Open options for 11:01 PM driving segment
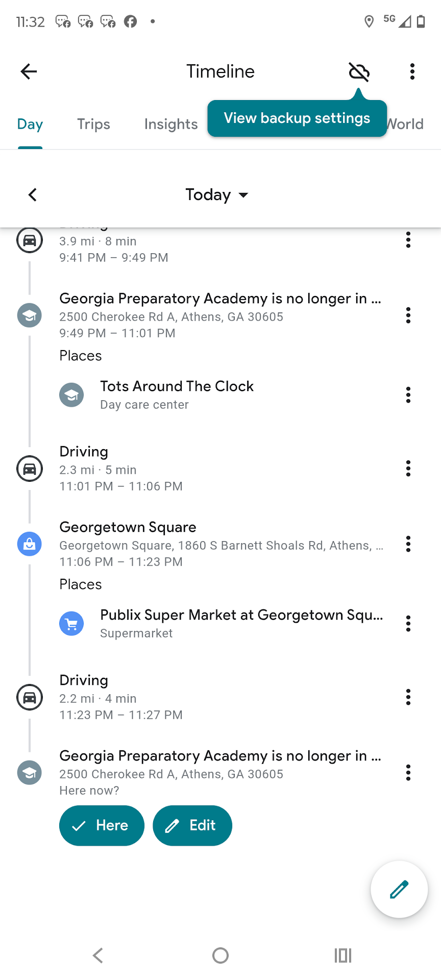 [x=408, y=468]
